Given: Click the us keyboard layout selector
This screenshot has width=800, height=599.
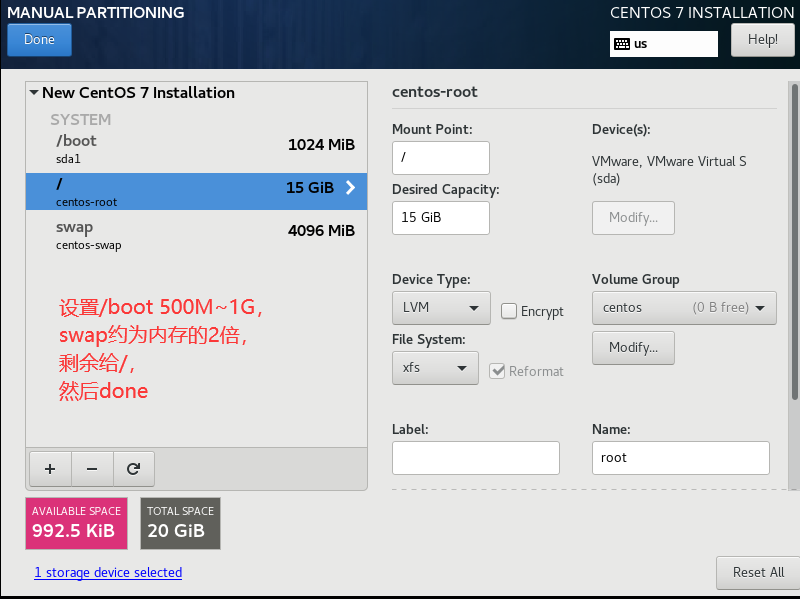Looking at the screenshot, I should tap(664, 44).
